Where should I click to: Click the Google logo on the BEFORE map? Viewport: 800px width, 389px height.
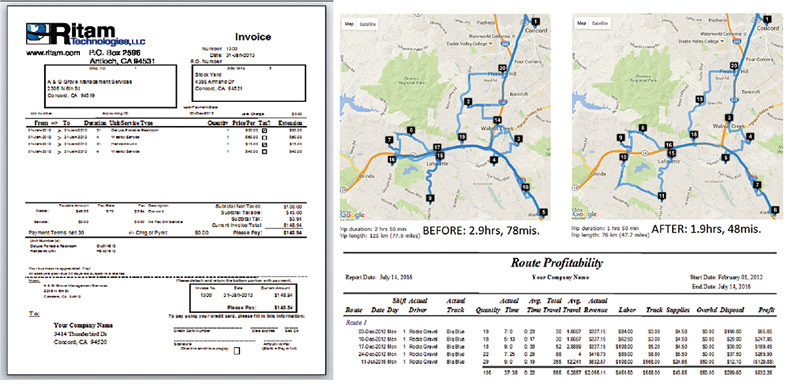point(352,214)
